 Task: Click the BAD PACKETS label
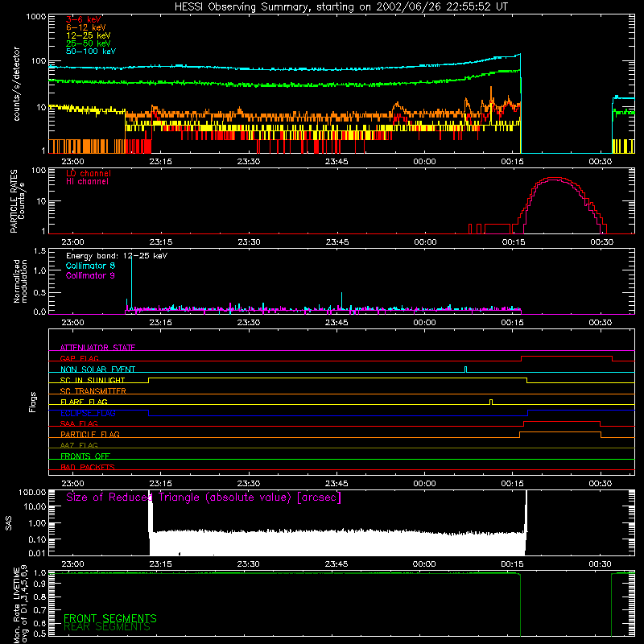pyautogui.click(x=88, y=467)
